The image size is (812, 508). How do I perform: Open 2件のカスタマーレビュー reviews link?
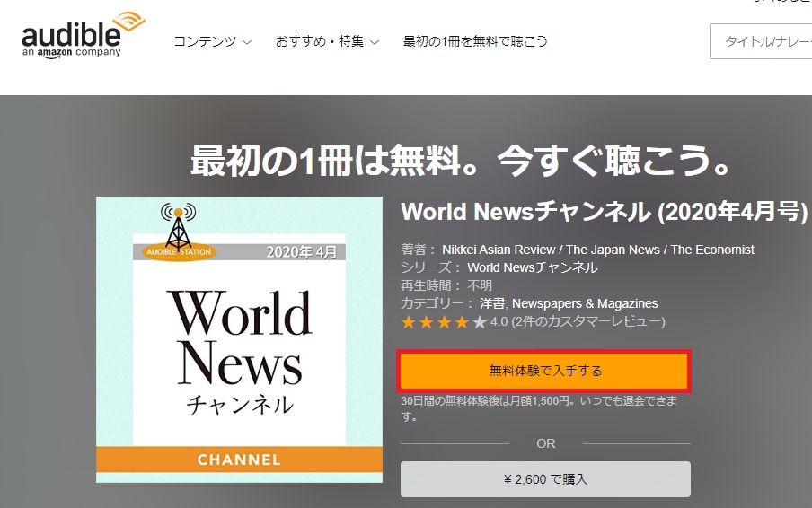coord(588,322)
